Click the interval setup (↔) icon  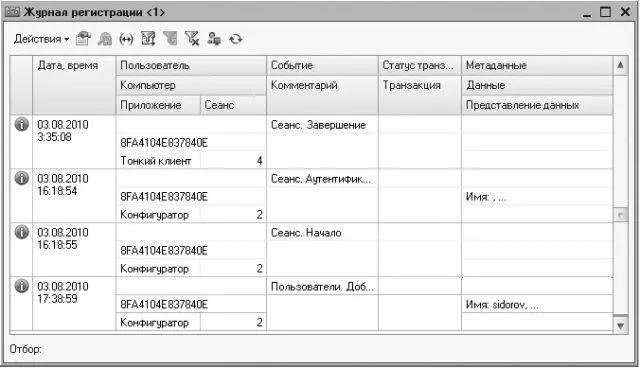127,39
